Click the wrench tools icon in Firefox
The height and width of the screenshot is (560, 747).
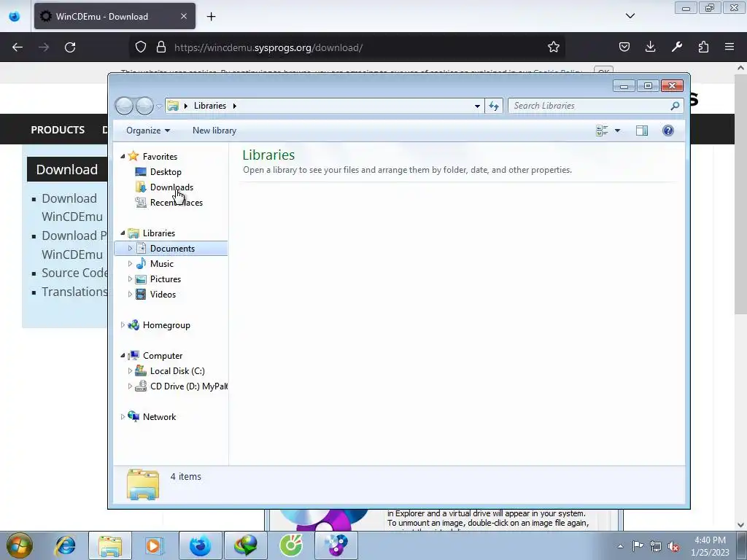pyautogui.click(x=676, y=47)
